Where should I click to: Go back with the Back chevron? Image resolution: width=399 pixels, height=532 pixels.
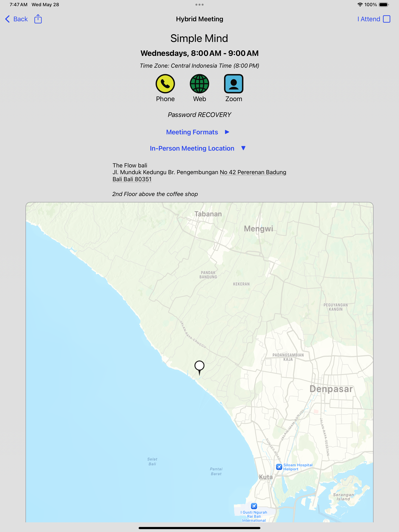[x=16, y=19]
